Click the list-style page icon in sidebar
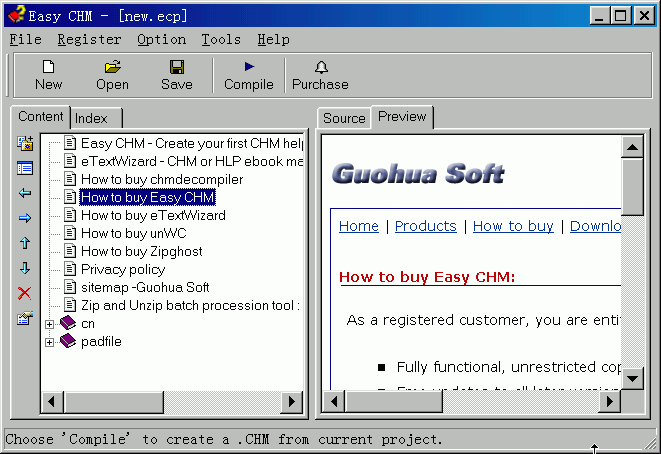Image resolution: width=661 pixels, height=454 pixels. point(25,168)
